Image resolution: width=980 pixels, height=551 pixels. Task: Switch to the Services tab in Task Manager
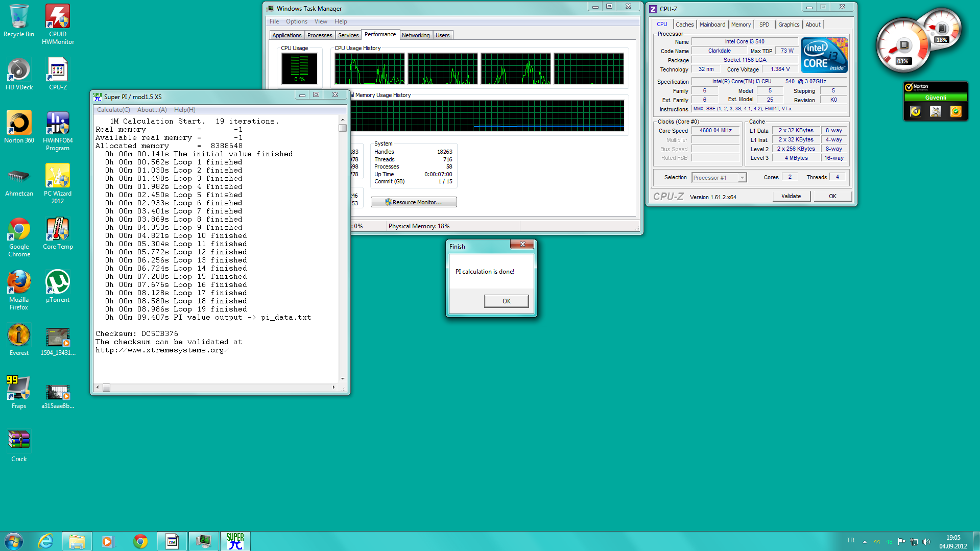348,35
